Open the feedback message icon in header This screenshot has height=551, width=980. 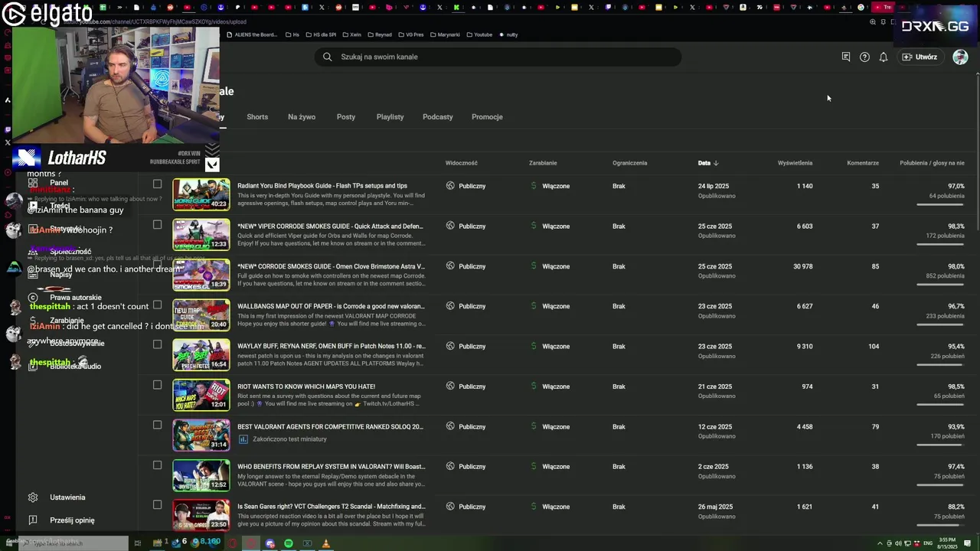pyautogui.click(x=846, y=57)
